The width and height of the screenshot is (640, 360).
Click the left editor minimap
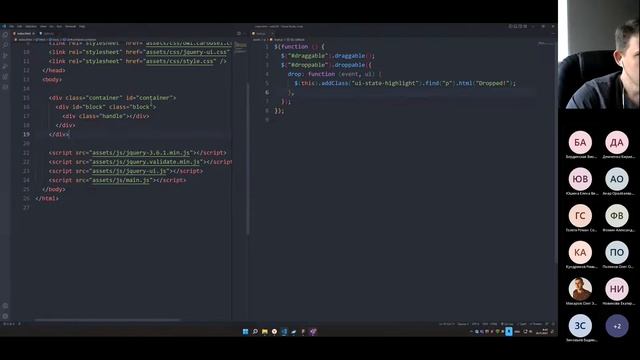click(240, 47)
